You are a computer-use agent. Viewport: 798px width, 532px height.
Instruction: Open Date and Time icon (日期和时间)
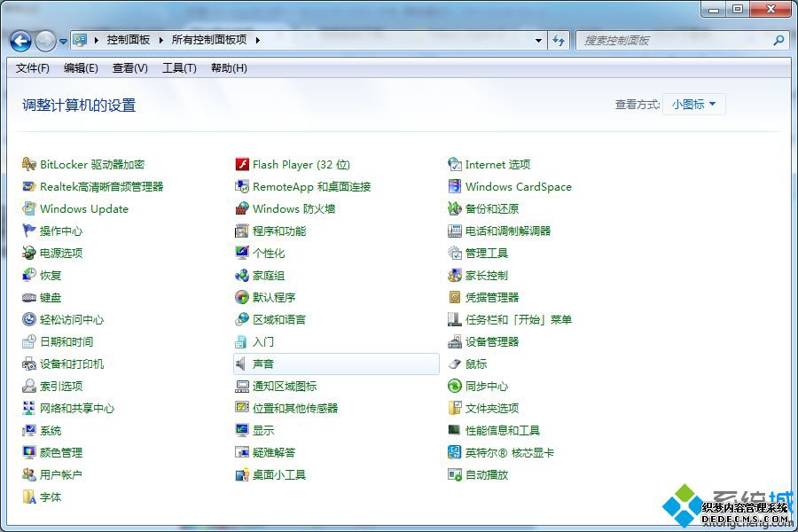pyautogui.click(x=29, y=341)
